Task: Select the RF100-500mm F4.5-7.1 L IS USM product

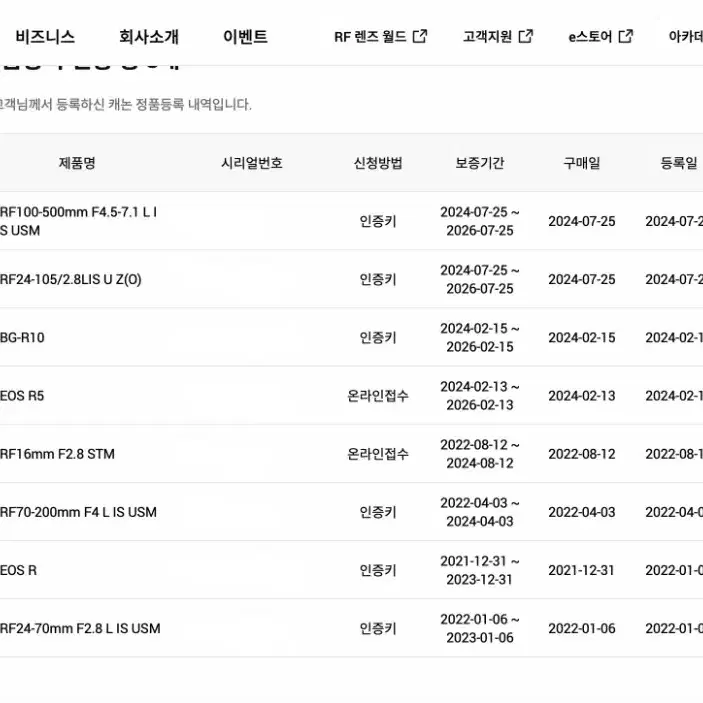Action: tap(78, 221)
